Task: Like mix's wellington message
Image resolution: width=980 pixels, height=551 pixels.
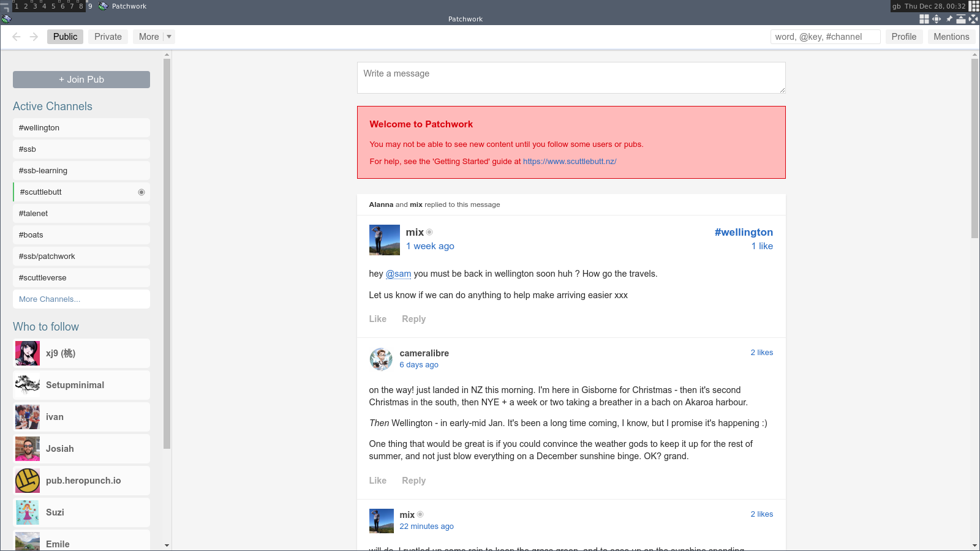Action: (x=378, y=319)
